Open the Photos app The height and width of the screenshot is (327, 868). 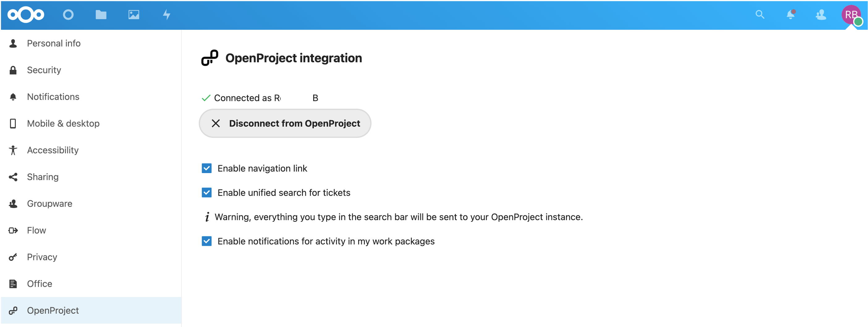click(x=133, y=15)
